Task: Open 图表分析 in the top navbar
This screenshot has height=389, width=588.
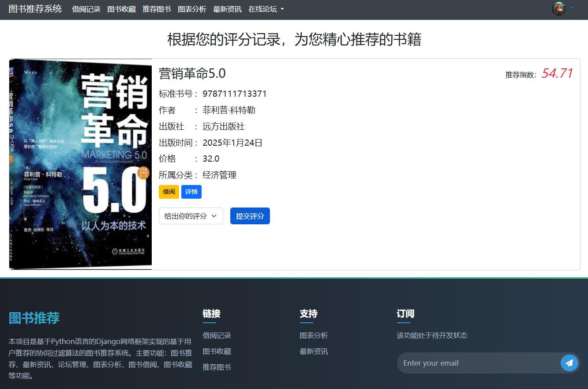Action: [192, 9]
